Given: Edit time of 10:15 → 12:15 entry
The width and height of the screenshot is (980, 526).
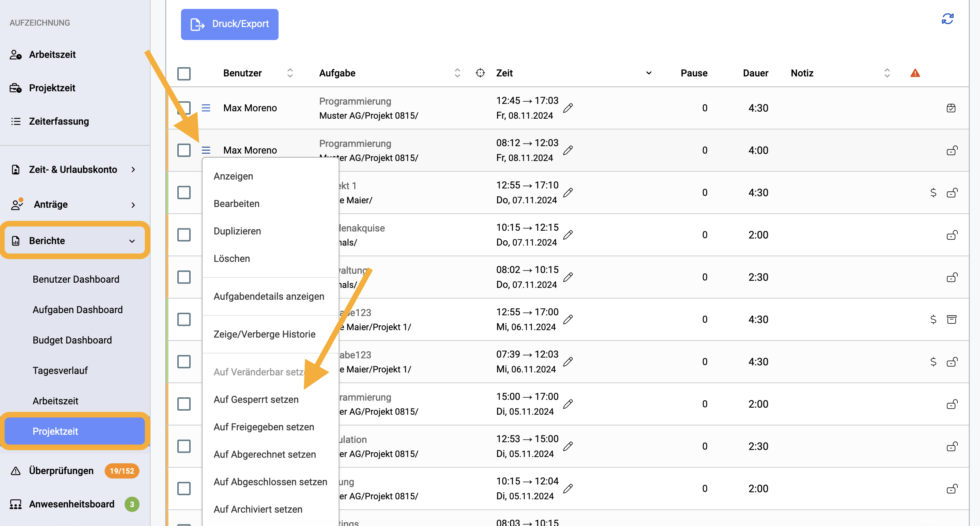Looking at the screenshot, I should [568, 235].
